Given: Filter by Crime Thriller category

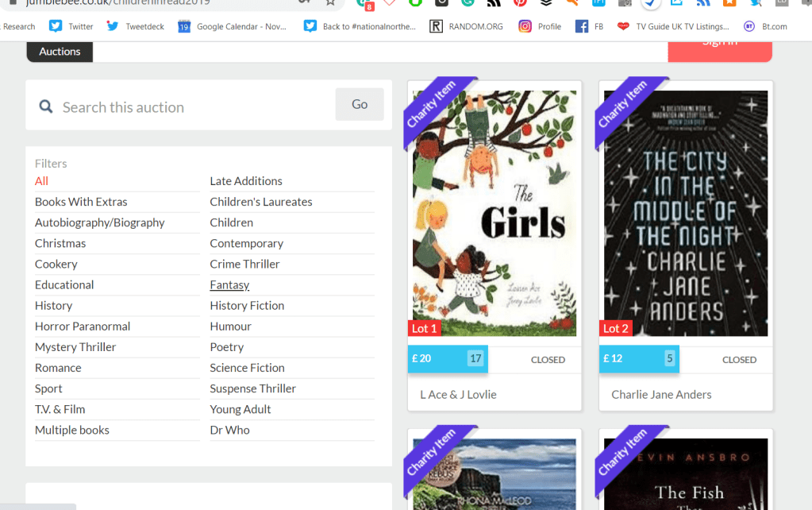Looking at the screenshot, I should click(x=244, y=264).
